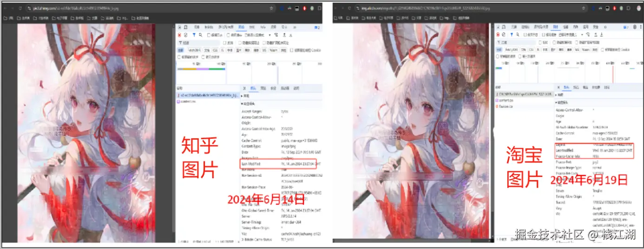This screenshot has height=249, width=644.
Task: Toggle blocked response cookies checkbox in Zhihu DevTools
Action: [x=292, y=50]
